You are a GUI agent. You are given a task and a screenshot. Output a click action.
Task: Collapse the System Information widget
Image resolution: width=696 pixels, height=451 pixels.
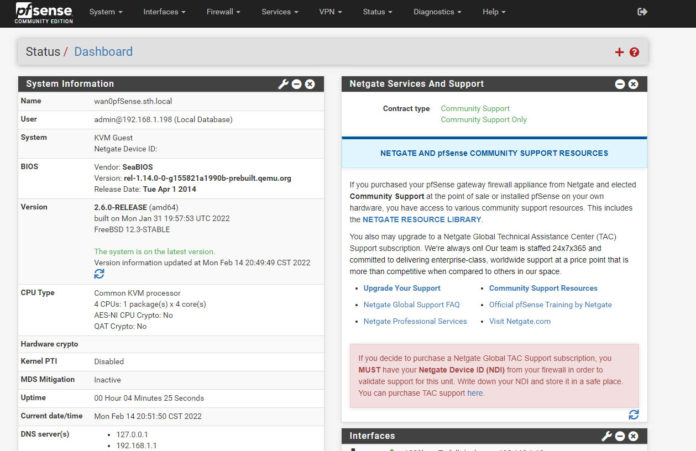[297, 84]
